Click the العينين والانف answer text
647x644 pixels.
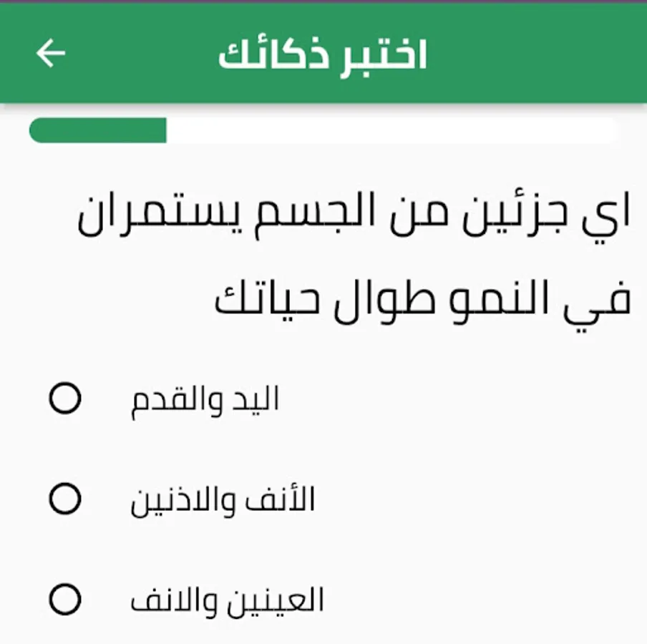(227, 600)
